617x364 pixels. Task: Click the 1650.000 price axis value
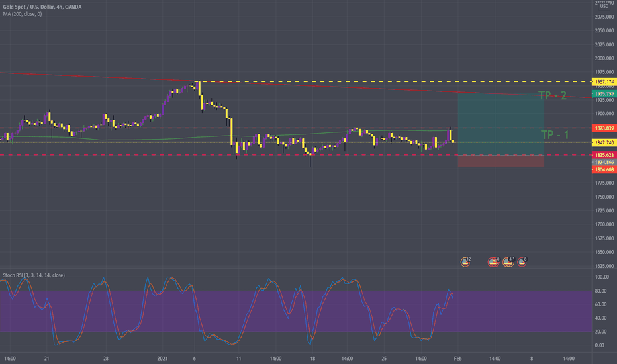(x=604, y=252)
